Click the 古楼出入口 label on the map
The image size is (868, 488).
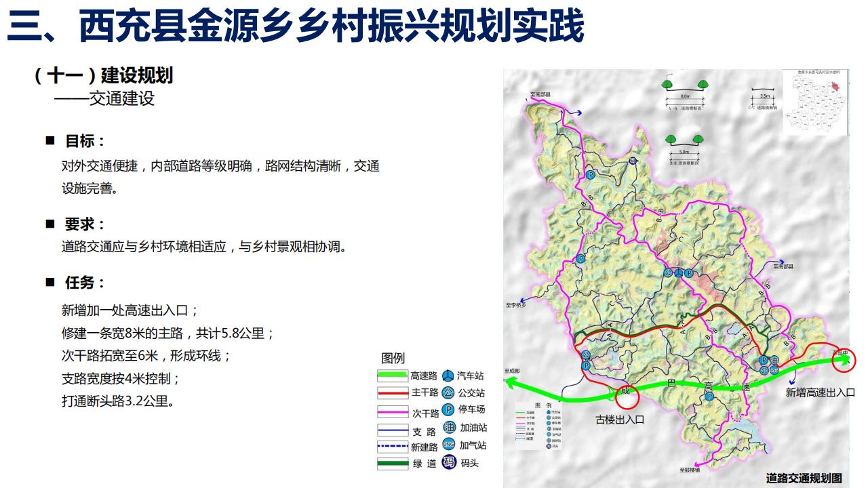pos(619,420)
